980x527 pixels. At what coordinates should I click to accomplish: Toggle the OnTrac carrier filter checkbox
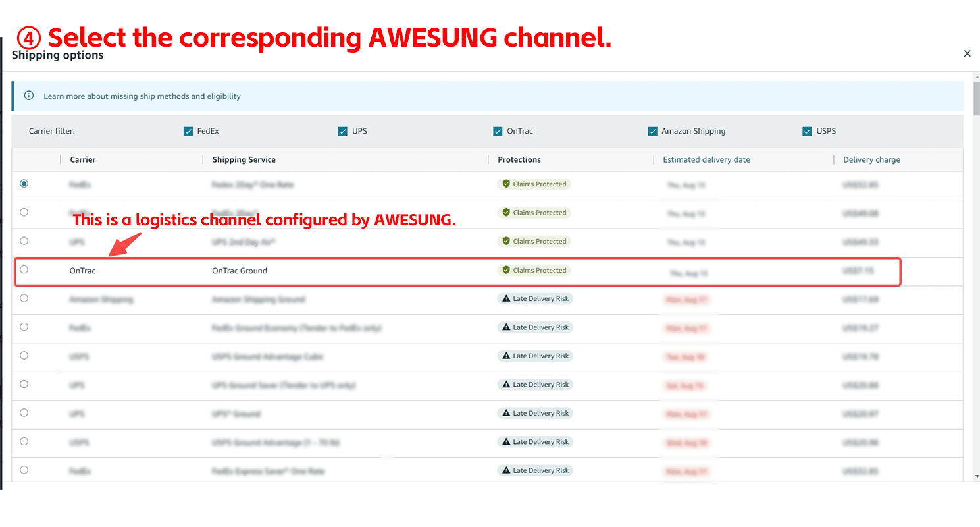pyautogui.click(x=498, y=131)
